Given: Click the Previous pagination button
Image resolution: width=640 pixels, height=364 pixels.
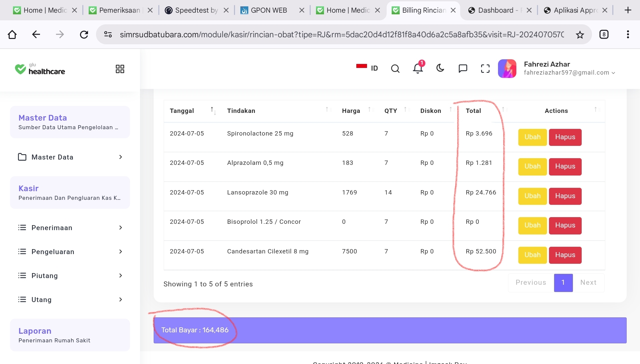Looking at the screenshot, I should [x=531, y=283].
